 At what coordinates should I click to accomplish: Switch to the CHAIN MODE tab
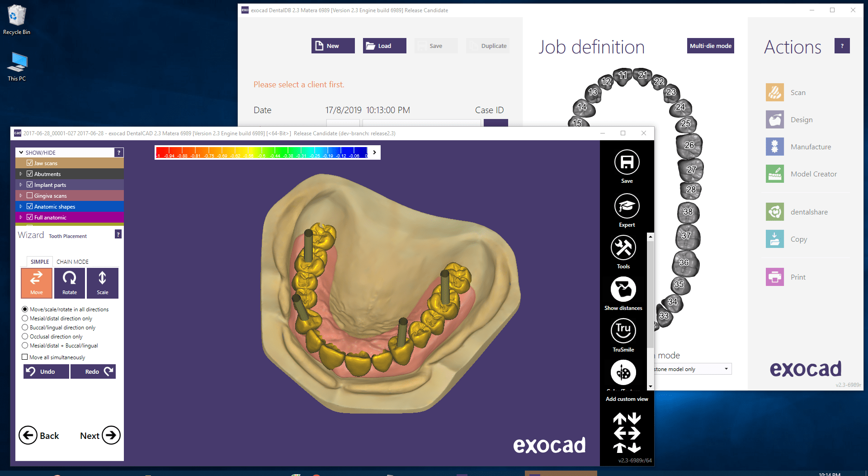[x=72, y=262]
